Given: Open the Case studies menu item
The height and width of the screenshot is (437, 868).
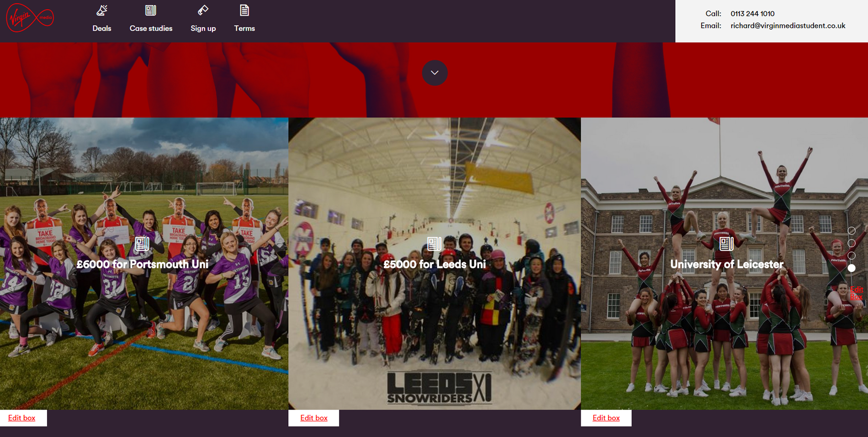Looking at the screenshot, I should click(x=151, y=28).
